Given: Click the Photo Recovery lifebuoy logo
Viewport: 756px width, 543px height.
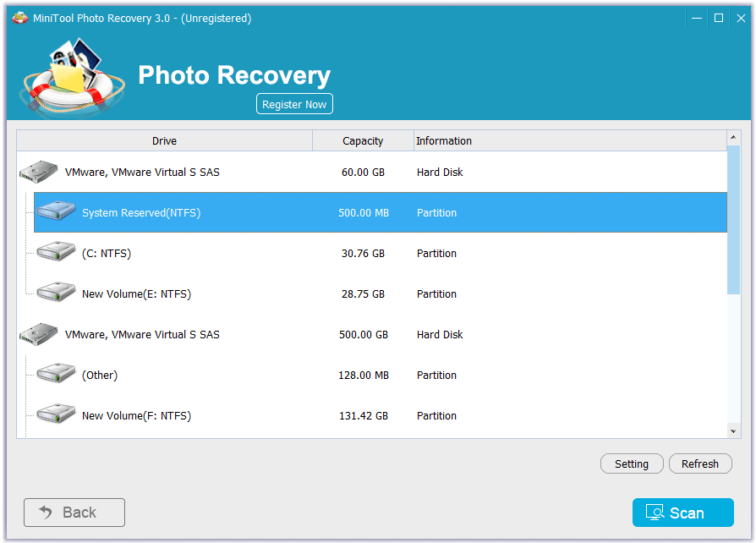Looking at the screenshot, I should tap(72, 77).
